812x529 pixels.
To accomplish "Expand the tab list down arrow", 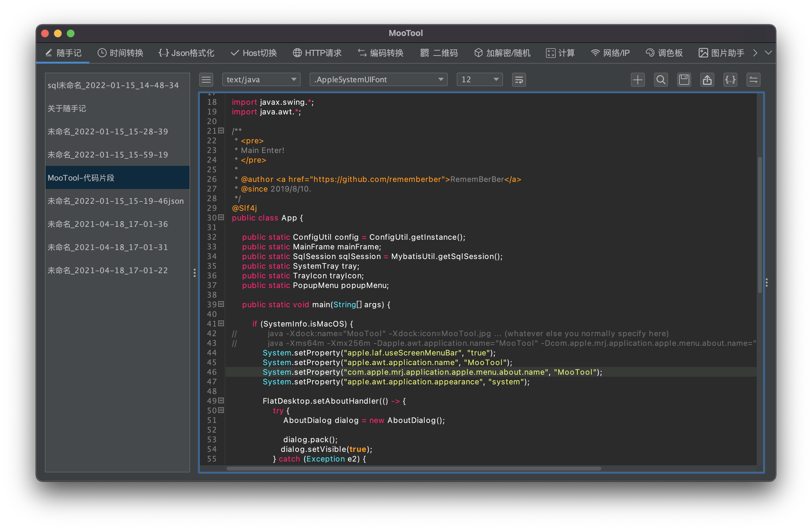I will [768, 53].
